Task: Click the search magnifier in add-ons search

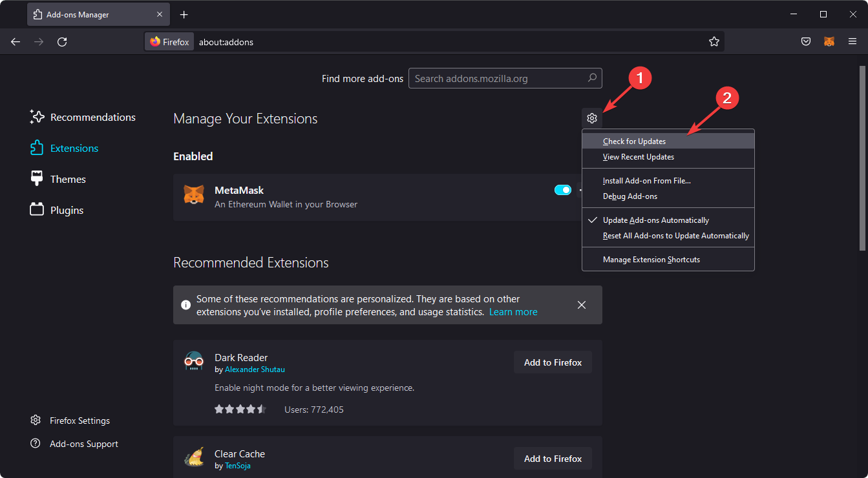Action: pos(592,78)
